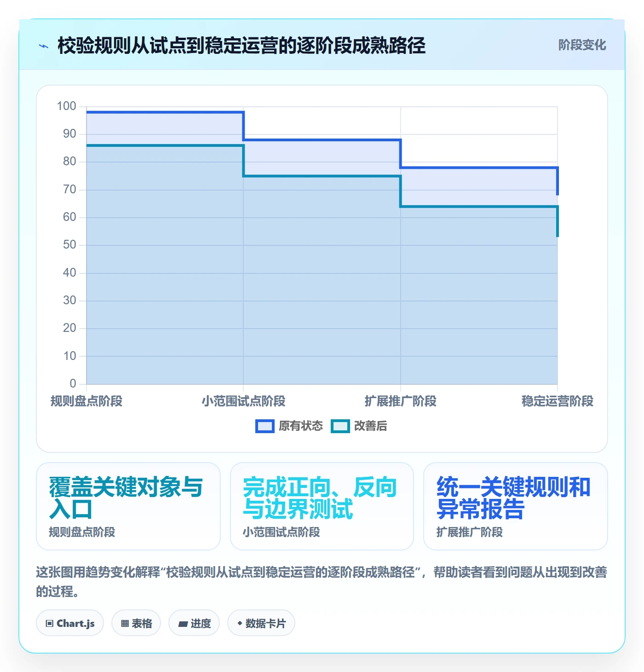Screen dimensions: 644x672
Task: Click the bar icon in the 进度 chip
Action: [x=183, y=624]
